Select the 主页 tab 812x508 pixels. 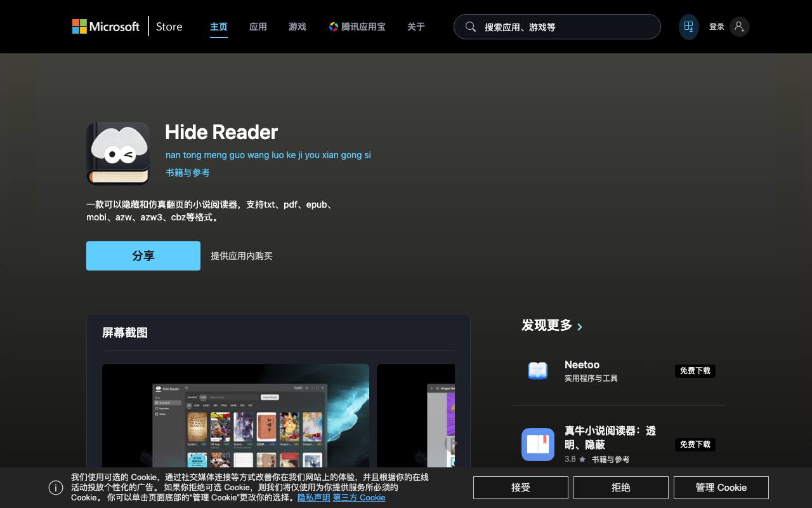coord(219,27)
